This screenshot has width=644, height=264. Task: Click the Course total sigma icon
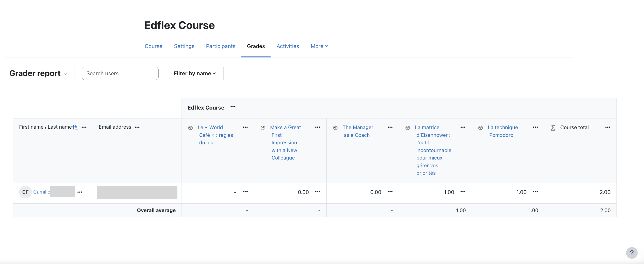pyautogui.click(x=553, y=128)
